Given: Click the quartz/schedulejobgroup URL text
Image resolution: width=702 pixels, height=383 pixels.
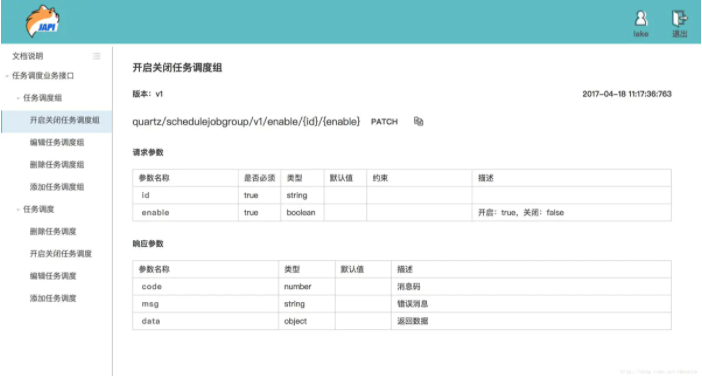Looking at the screenshot, I should click(246, 121).
